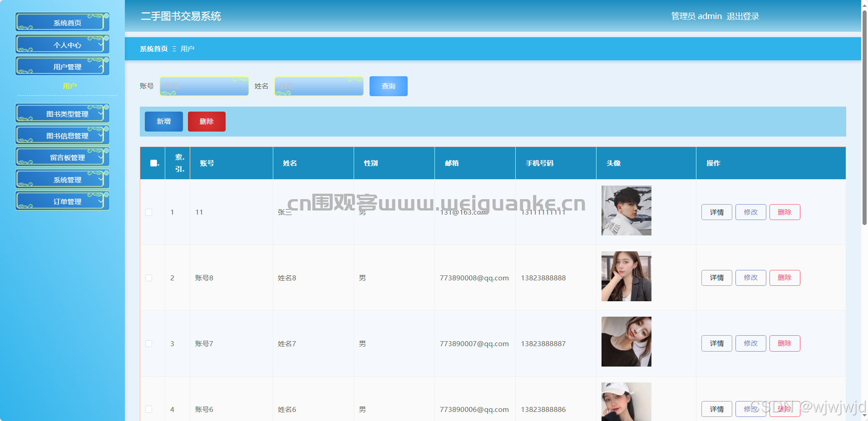
Task: Toggle the select-all checkbox in table header
Action: tap(153, 163)
